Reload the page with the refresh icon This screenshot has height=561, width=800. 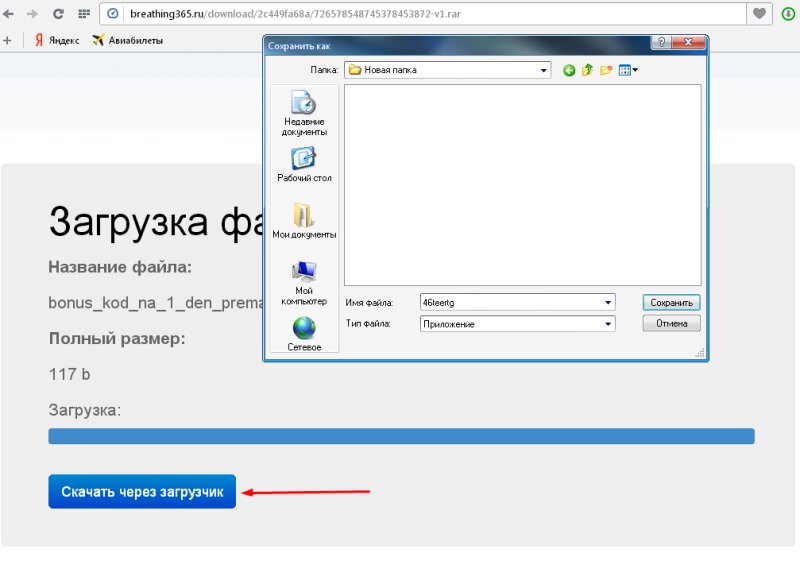click(x=58, y=14)
